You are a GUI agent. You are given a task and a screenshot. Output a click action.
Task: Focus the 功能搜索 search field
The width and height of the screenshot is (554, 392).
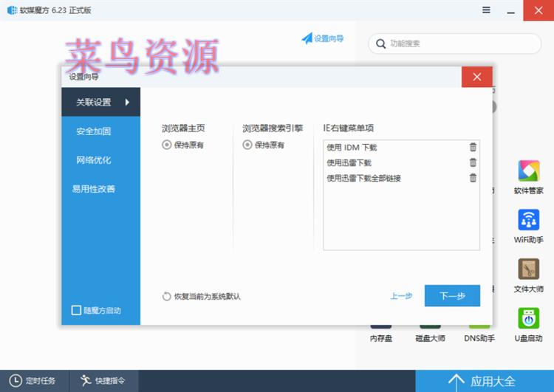(x=455, y=44)
